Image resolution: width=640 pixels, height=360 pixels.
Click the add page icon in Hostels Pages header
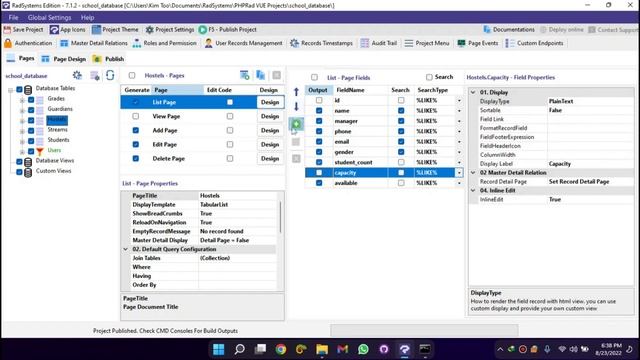(244, 75)
